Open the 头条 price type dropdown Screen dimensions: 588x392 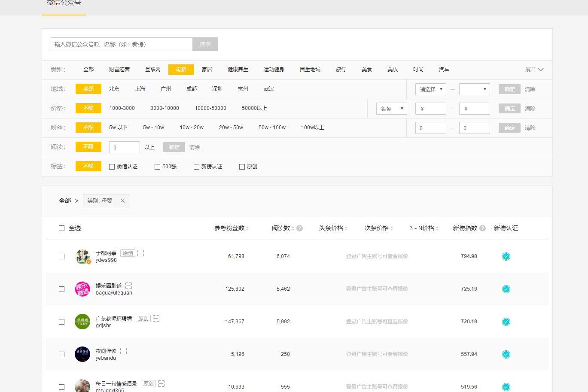(x=392, y=109)
